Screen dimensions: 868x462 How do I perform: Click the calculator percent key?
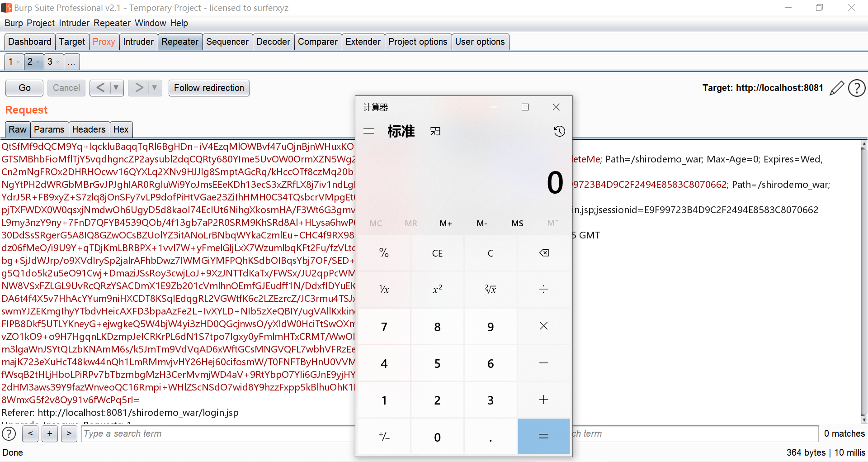click(x=384, y=253)
